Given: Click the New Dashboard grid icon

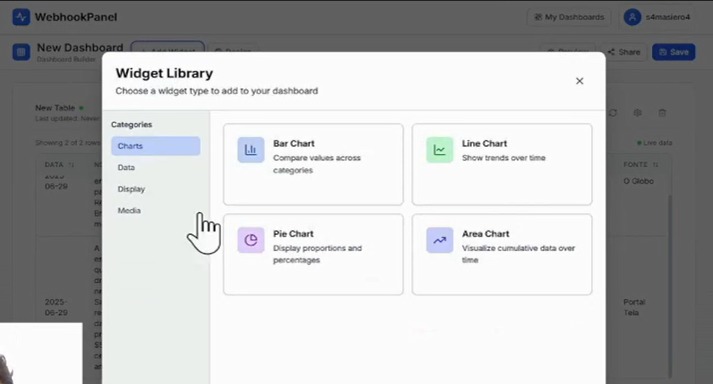Looking at the screenshot, I should [21, 52].
